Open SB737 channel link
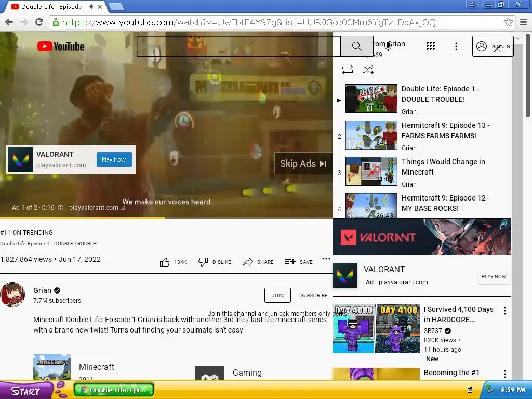 click(433, 331)
